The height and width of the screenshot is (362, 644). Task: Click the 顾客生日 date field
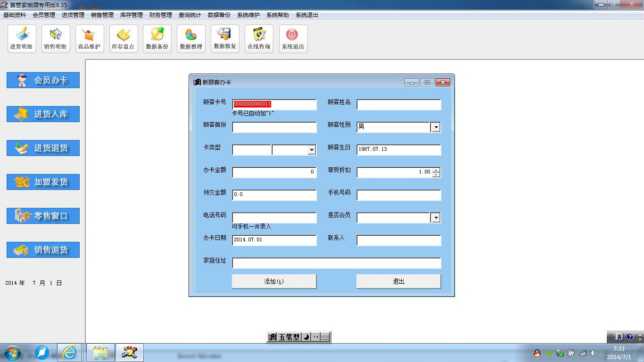(399, 150)
